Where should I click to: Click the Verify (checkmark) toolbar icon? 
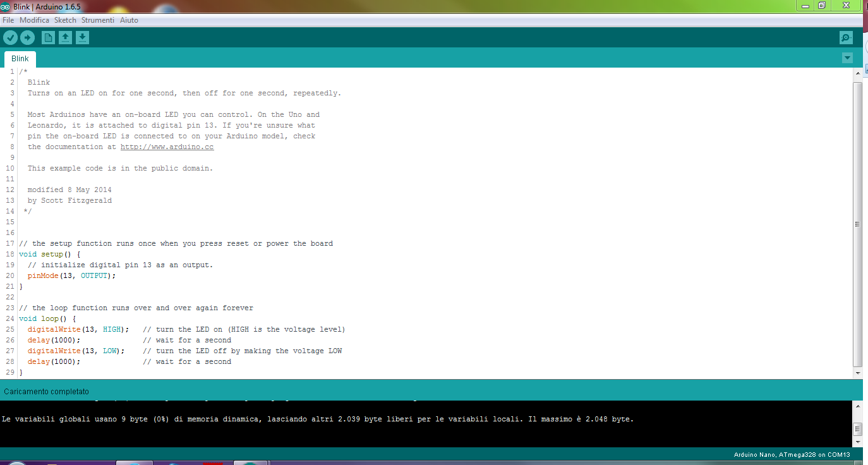10,38
